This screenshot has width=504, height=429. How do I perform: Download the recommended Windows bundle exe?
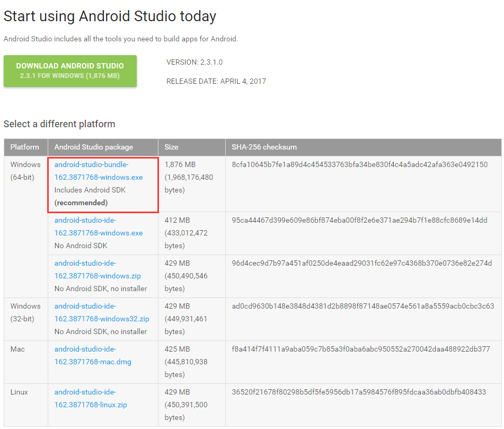(96, 171)
